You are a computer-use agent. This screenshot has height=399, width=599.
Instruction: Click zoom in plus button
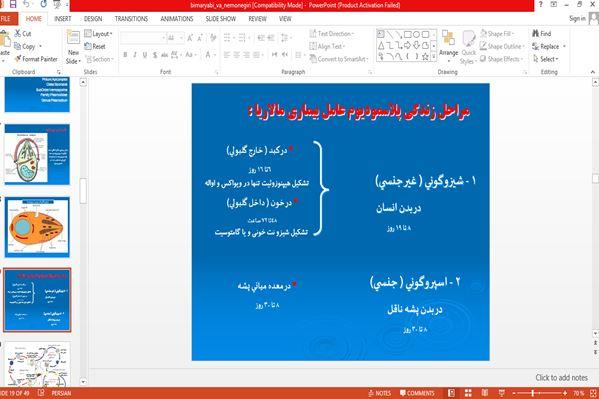point(565,393)
